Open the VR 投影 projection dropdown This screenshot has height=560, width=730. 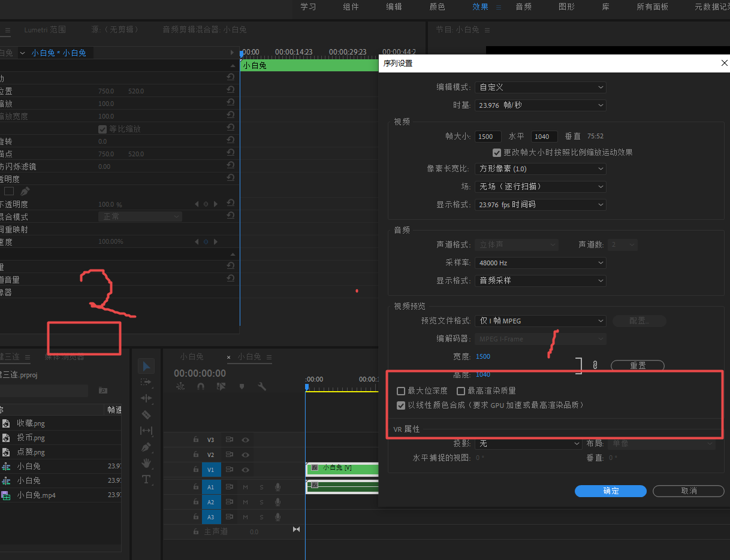pyautogui.click(x=529, y=444)
